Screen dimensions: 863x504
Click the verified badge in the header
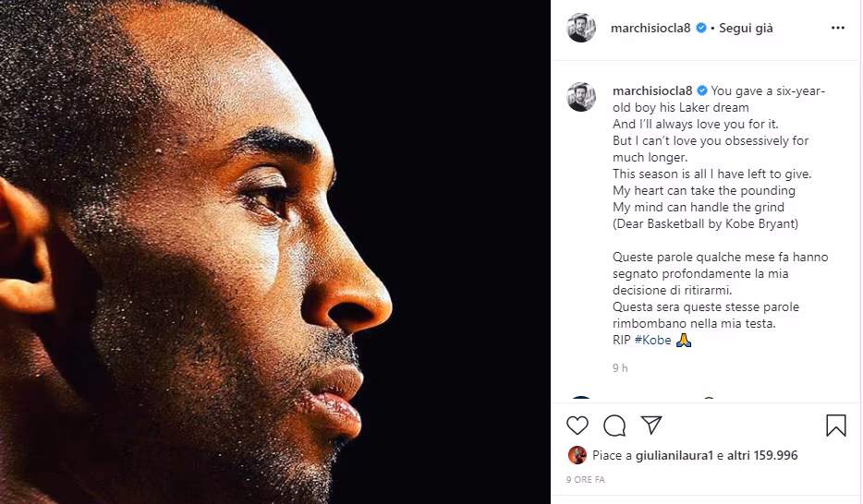(701, 29)
